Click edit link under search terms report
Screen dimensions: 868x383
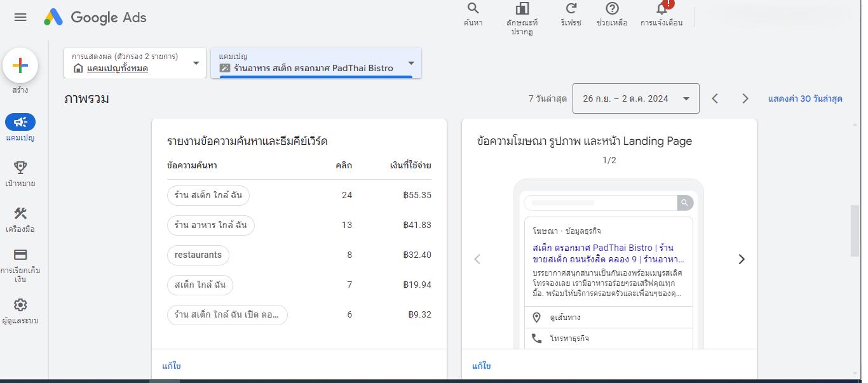click(172, 366)
